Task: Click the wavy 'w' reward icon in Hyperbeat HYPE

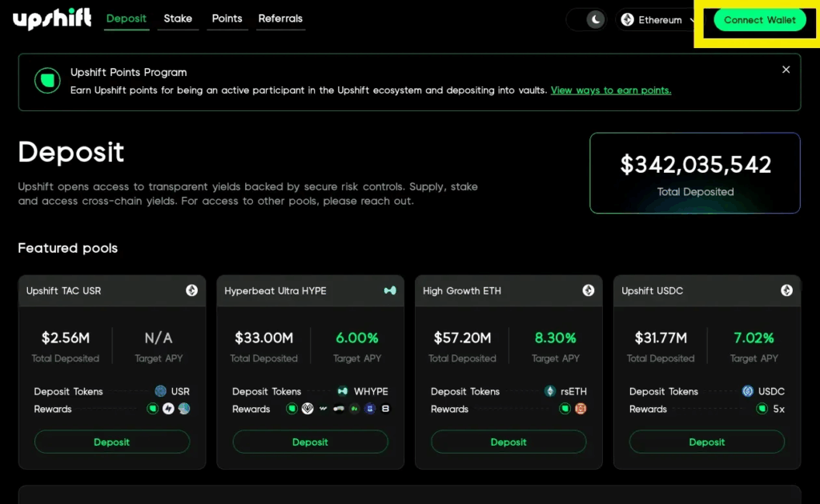Action: coord(324,409)
